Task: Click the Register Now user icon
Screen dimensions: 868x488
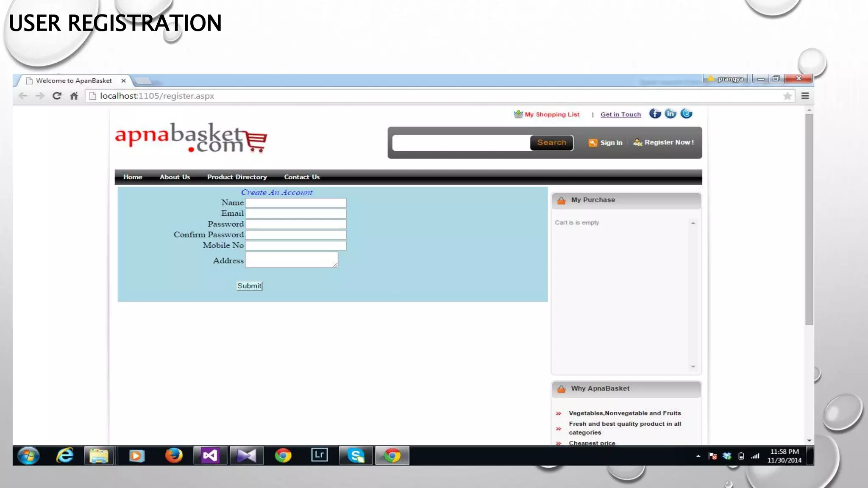Action: (x=637, y=142)
